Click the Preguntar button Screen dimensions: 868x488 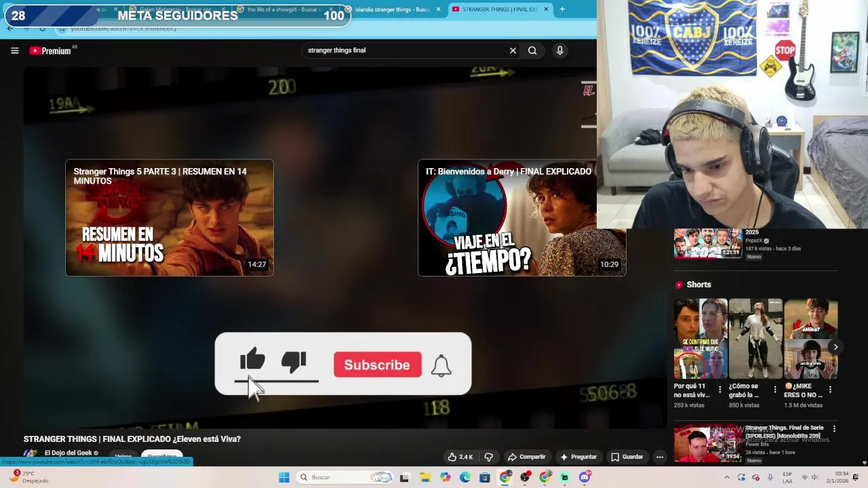(578, 457)
